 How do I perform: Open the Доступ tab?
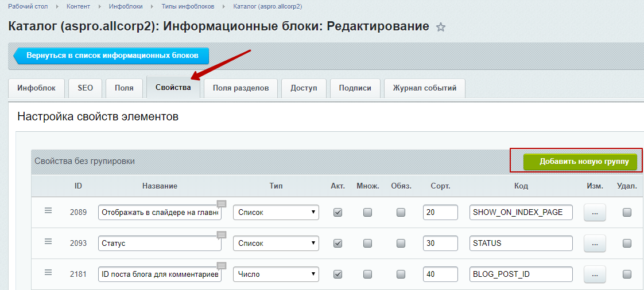click(x=304, y=88)
